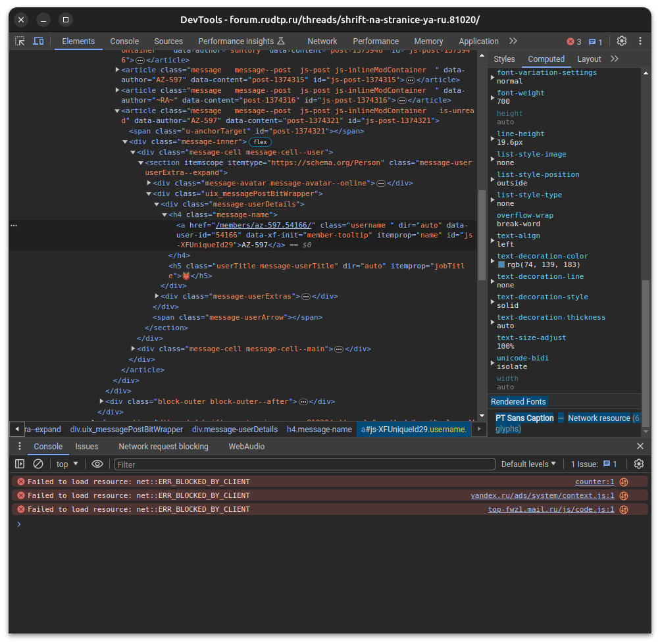The image size is (660, 644).
Task: Show more main tabs chevron
Action: (513, 41)
